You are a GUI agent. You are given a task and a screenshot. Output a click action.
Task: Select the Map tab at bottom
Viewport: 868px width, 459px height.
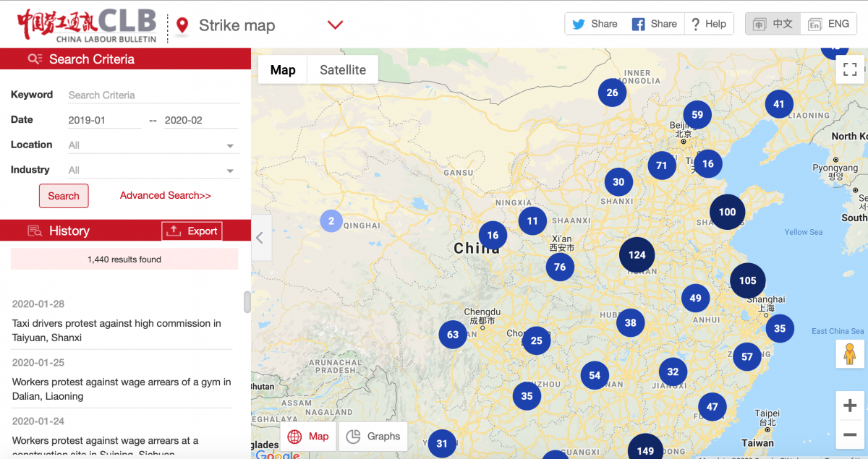[308, 437]
